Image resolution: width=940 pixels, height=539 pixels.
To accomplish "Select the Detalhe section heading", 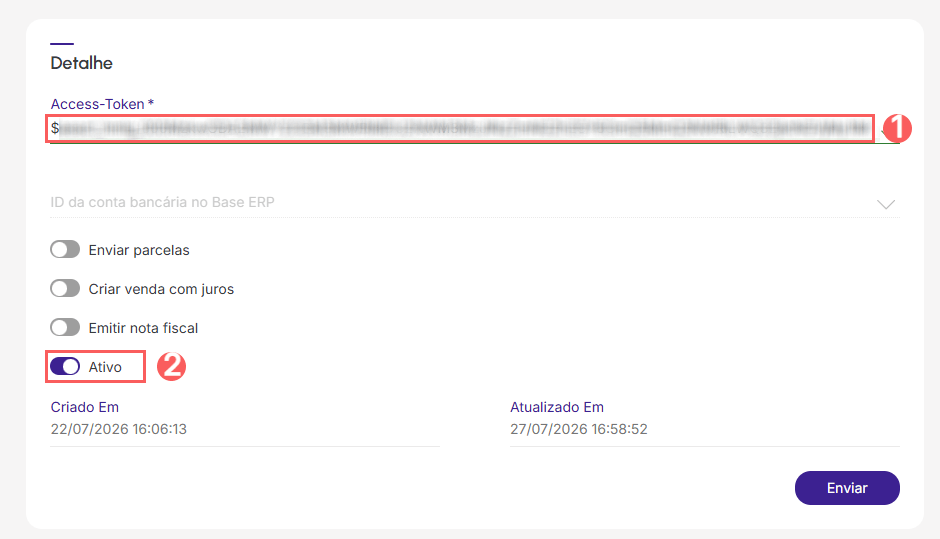I will (82, 63).
